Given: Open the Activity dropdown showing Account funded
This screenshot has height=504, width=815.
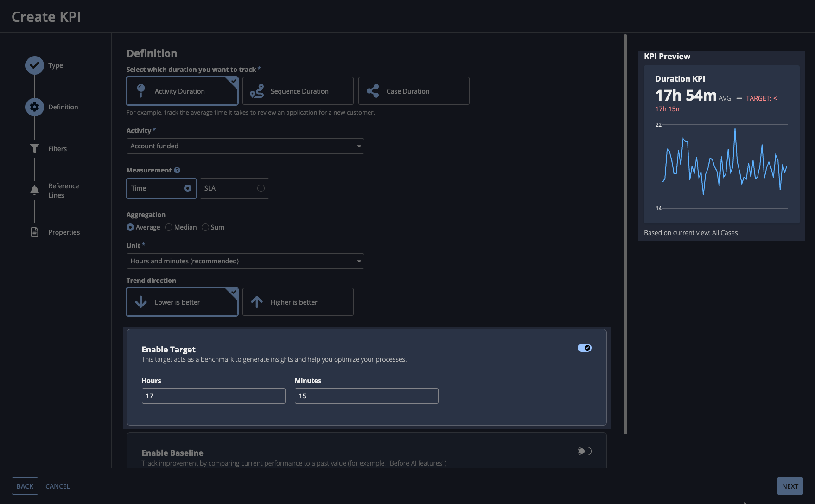Looking at the screenshot, I should pos(245,146).
